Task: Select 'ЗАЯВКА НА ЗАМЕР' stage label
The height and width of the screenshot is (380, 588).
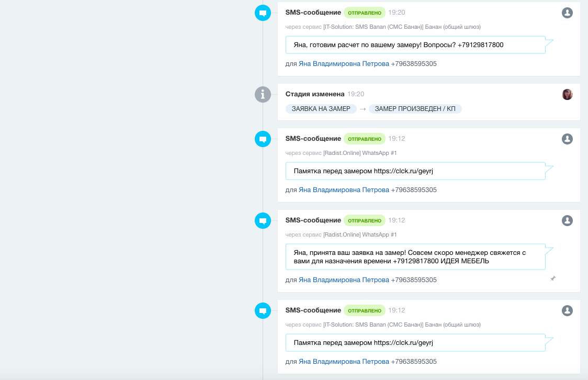Action: point(321,109)
